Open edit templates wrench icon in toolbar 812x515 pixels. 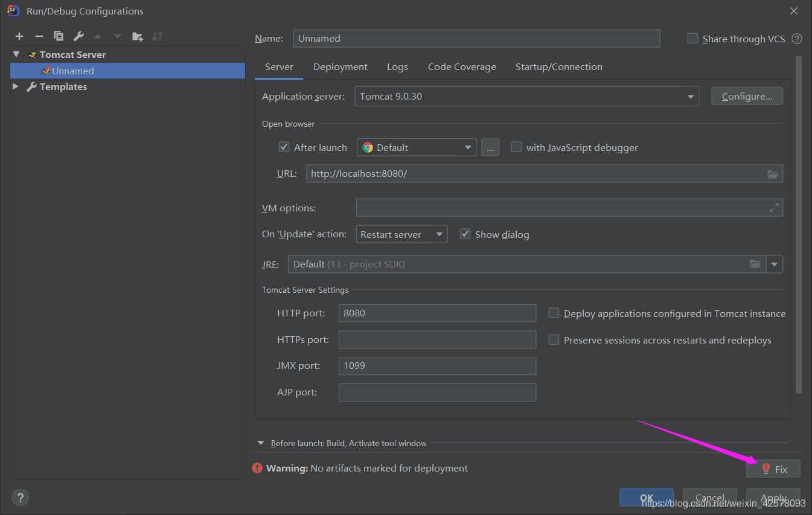tap(78, 36)
